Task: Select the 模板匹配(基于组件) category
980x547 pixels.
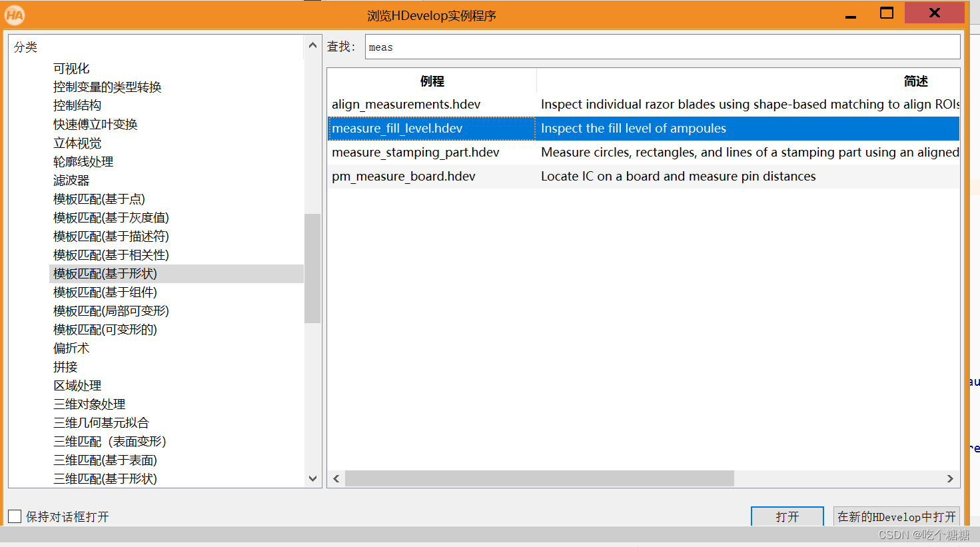Action: tap(105, 292)
